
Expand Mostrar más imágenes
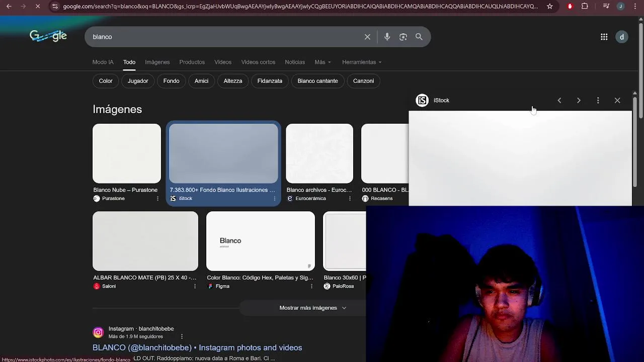click(x=312, y=308)
